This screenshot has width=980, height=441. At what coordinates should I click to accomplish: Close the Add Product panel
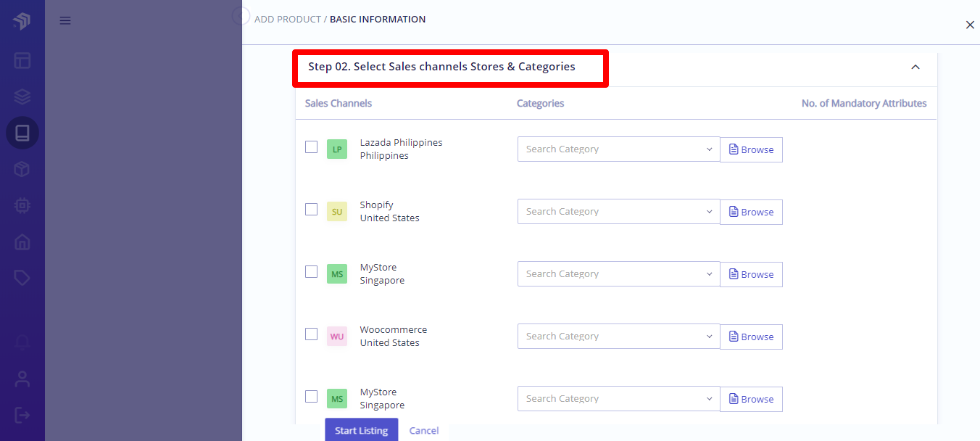click(x=970, y=25)
